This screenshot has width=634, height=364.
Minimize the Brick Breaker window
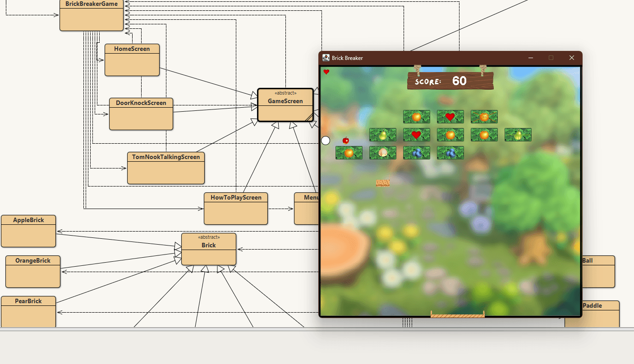[530, 58]
